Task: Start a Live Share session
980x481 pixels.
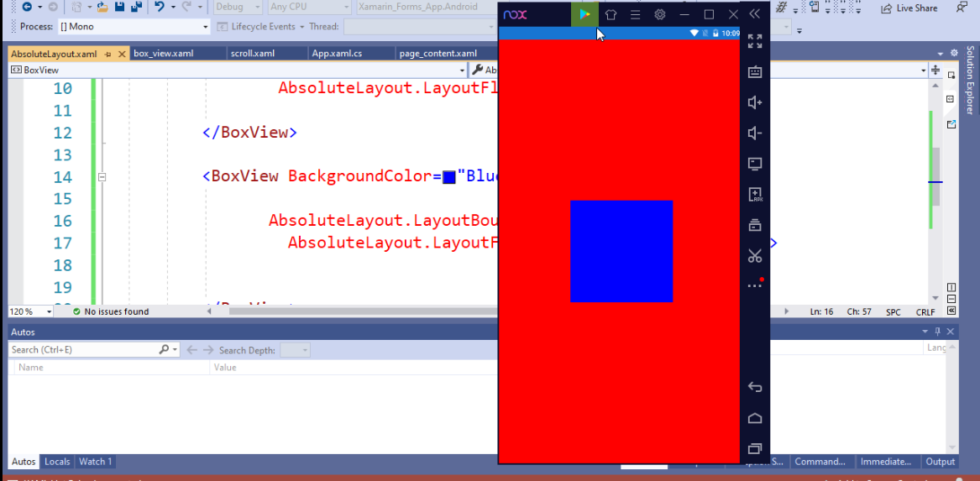Action: [909, 8]
